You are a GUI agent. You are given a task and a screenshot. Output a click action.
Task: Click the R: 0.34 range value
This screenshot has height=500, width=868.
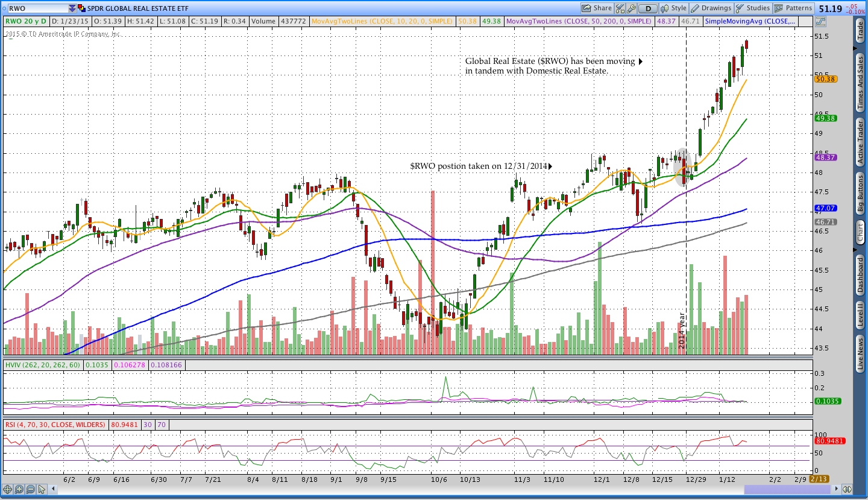(235, 21)
